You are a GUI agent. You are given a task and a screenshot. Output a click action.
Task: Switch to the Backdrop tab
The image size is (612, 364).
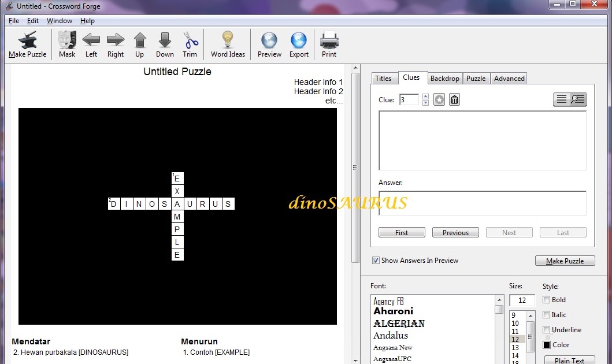tap(445, 78)
